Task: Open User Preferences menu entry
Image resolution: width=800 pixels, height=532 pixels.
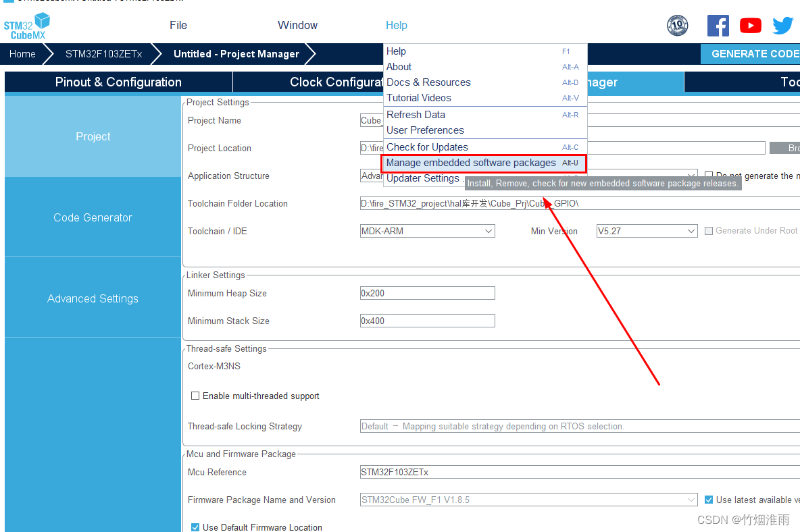Action: pyautogui.click(x=484, y=130)
